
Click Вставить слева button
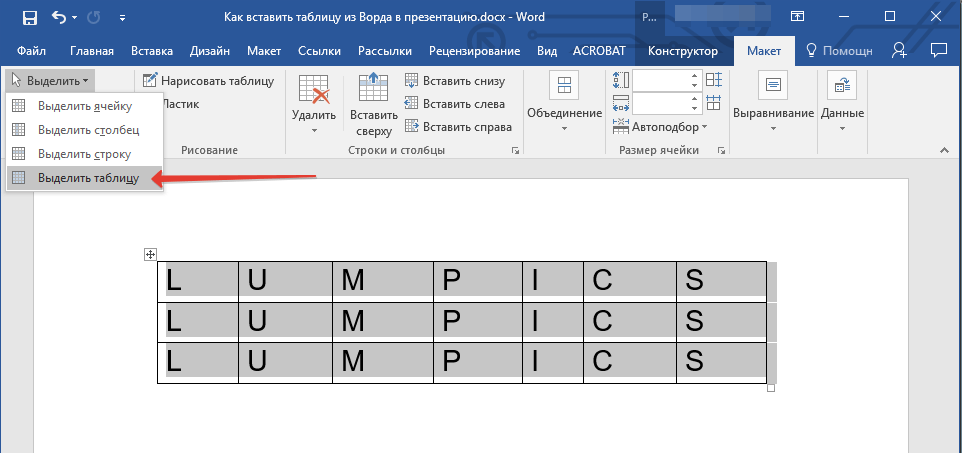[x=455, y=104]
